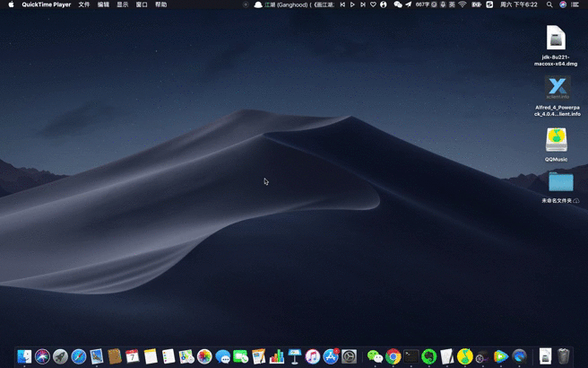Open System Preferences gear in Dock

coord(349,356)
